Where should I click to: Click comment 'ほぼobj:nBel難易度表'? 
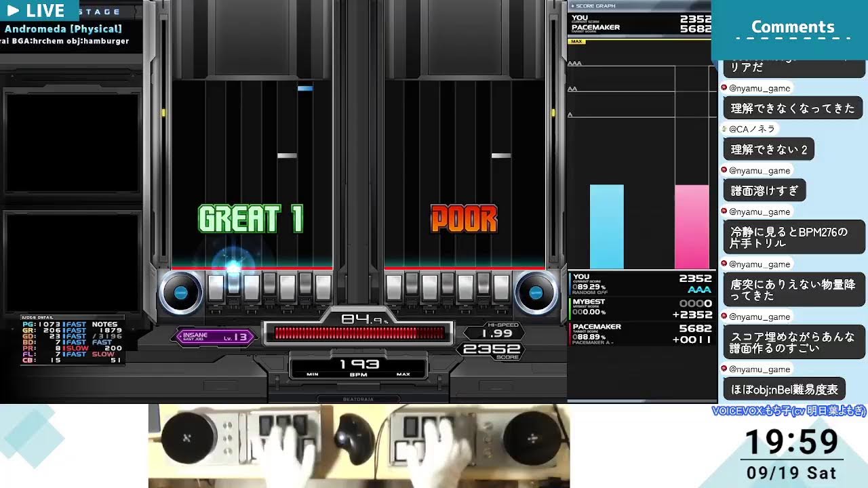click(785, 389)
